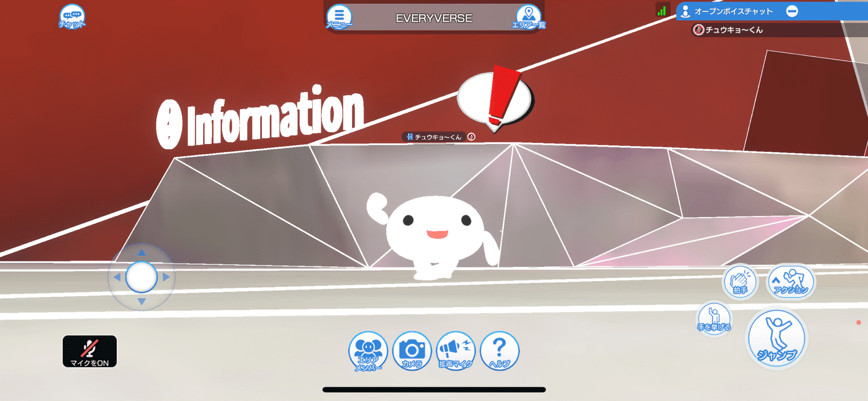The height and width of the screenshot is (401, 868).
Task: Open the エリア一覧 area list
Action: tap(528, 17)
